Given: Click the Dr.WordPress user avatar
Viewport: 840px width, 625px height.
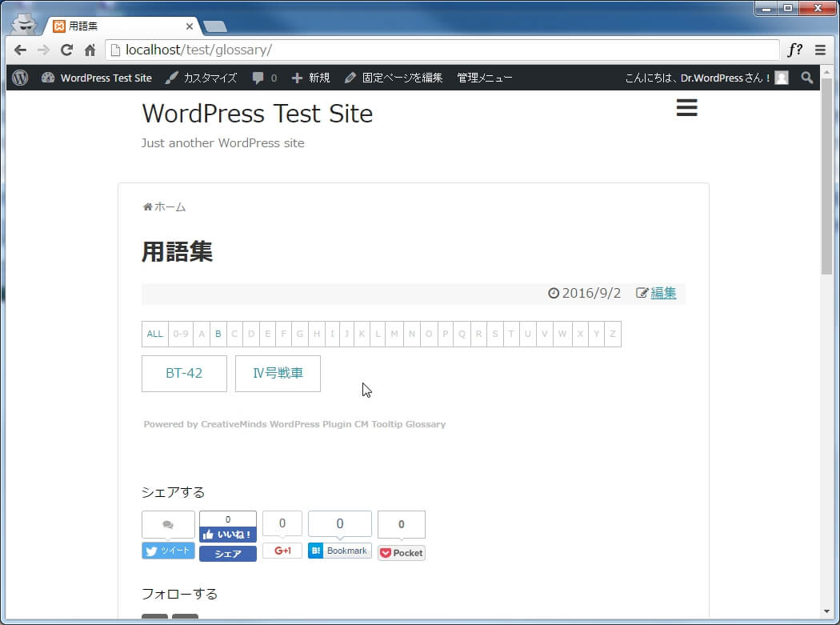Looking at the screenshot, I should click(x=781, y=78).
